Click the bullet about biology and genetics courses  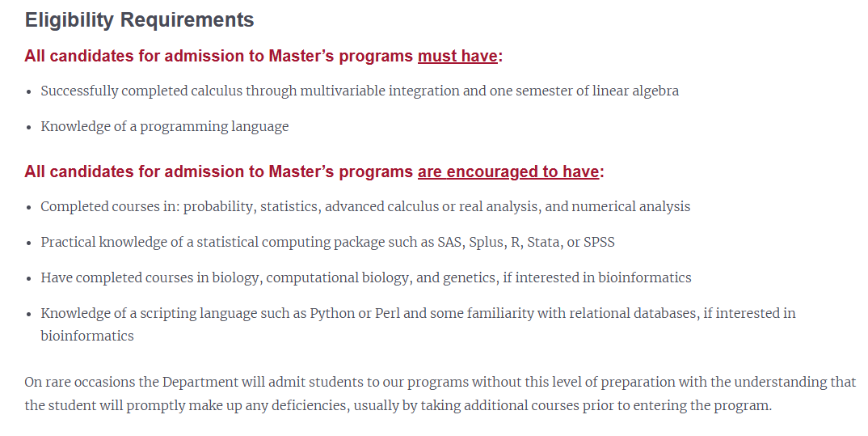(366, 277)
